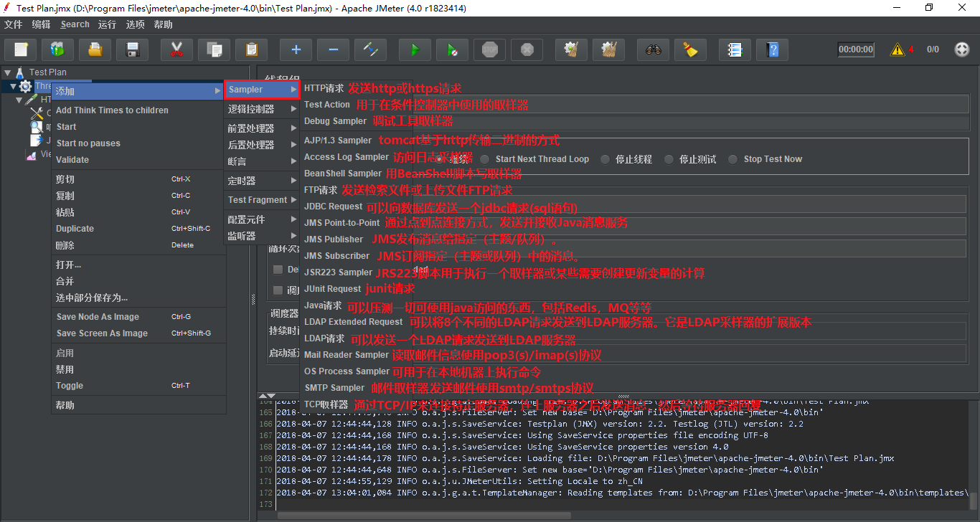Toggle the checkbox below the loop count label
Image resolution: width=980 pixels, height=522 pixels.
(x=278, y=270)
